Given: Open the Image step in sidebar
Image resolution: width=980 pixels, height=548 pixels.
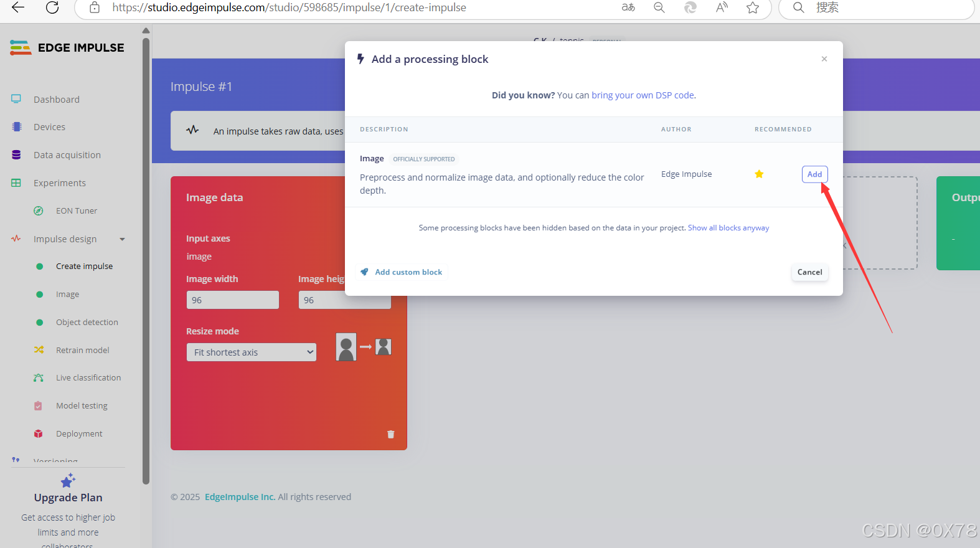Looking at the screenshot, I should coord(67,294).
